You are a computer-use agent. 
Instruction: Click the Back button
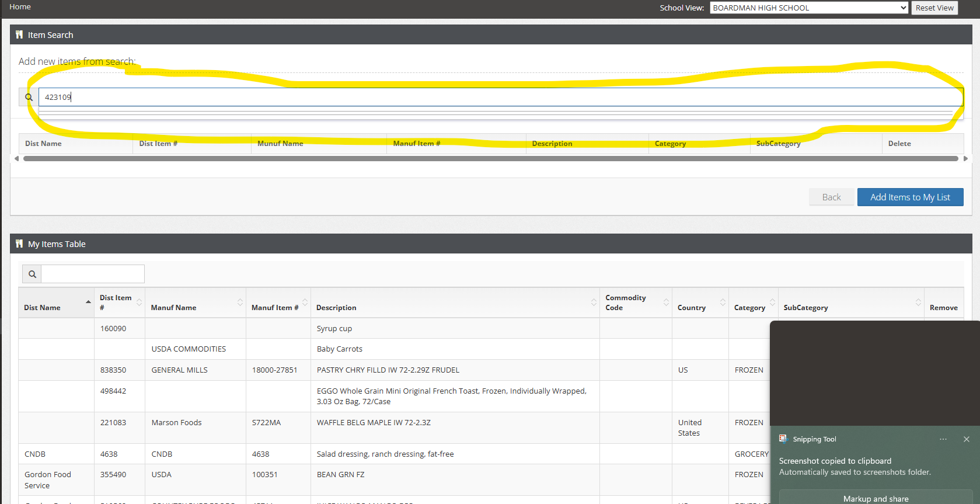coord(831,197)
